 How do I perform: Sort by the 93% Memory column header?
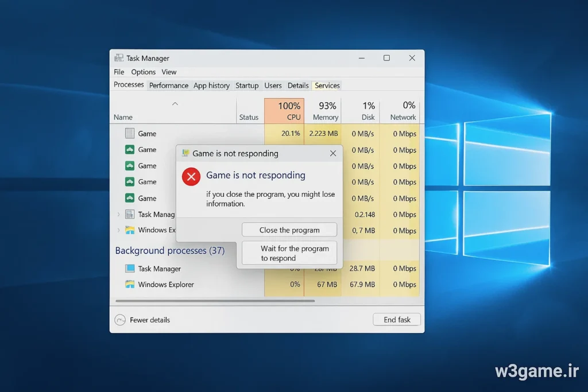pyautogui.click(x=323, y=111)
